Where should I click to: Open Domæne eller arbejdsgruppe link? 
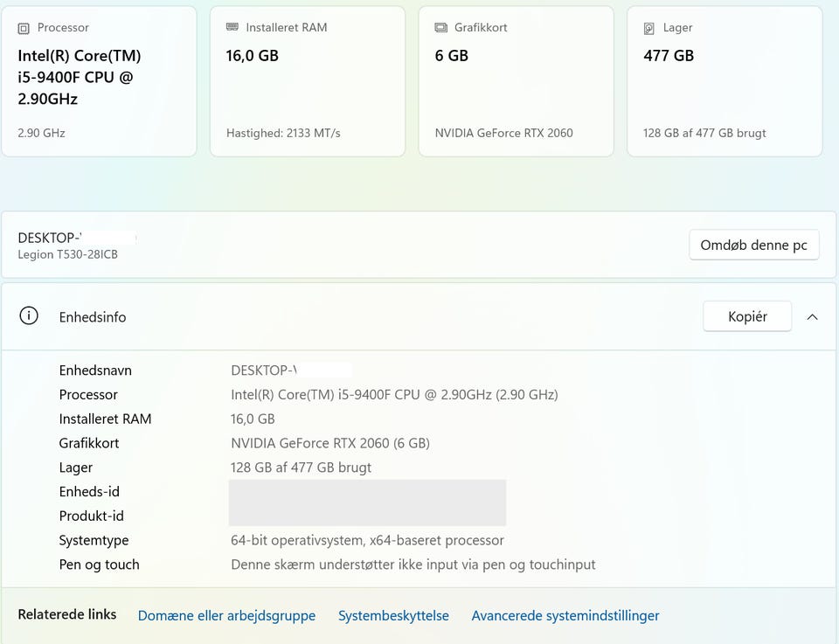click(x=227, y=616)
